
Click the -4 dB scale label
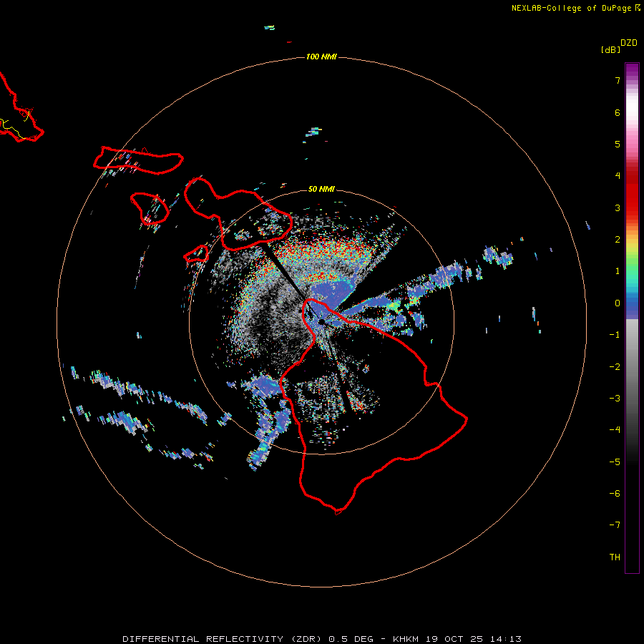(615, 430)
